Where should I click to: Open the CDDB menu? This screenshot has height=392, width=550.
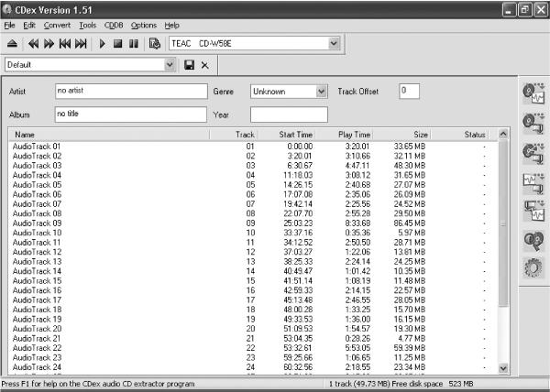pos(114,26)
